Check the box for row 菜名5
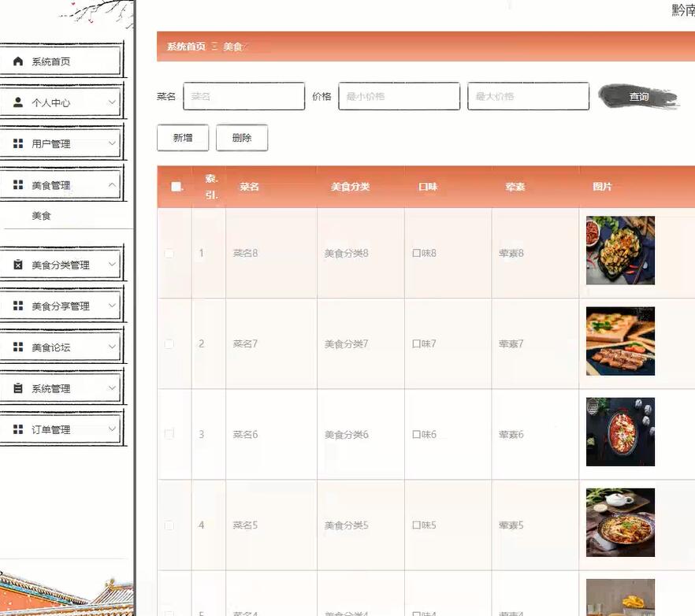695x616 pixels. click(169, 525)
